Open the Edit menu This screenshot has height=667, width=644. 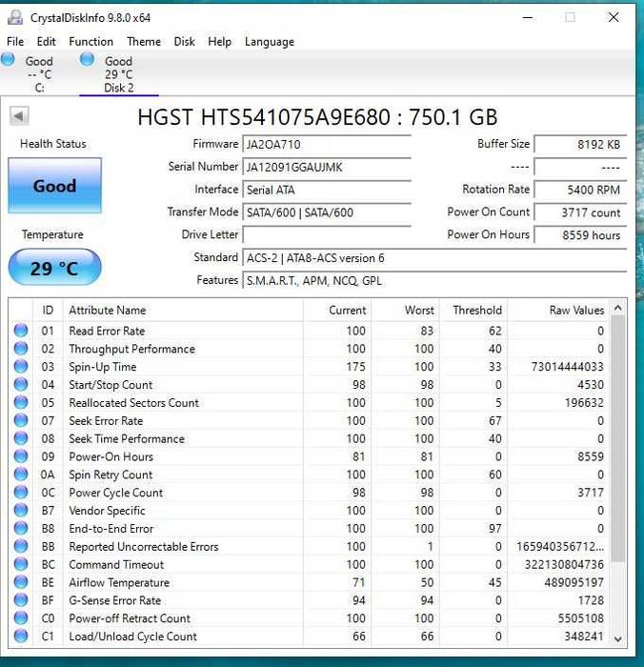(x=46, y=42)
